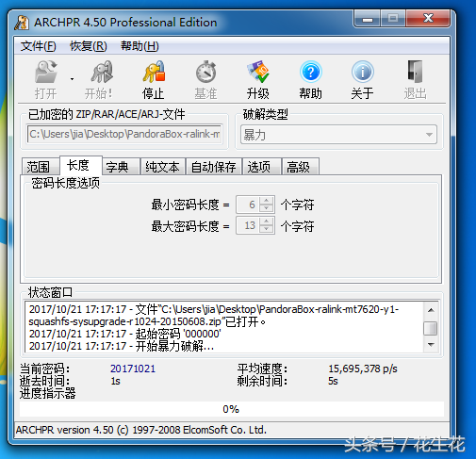Open Help (帮助) question mark icon

pyautogui.click(x=310, y=73)
